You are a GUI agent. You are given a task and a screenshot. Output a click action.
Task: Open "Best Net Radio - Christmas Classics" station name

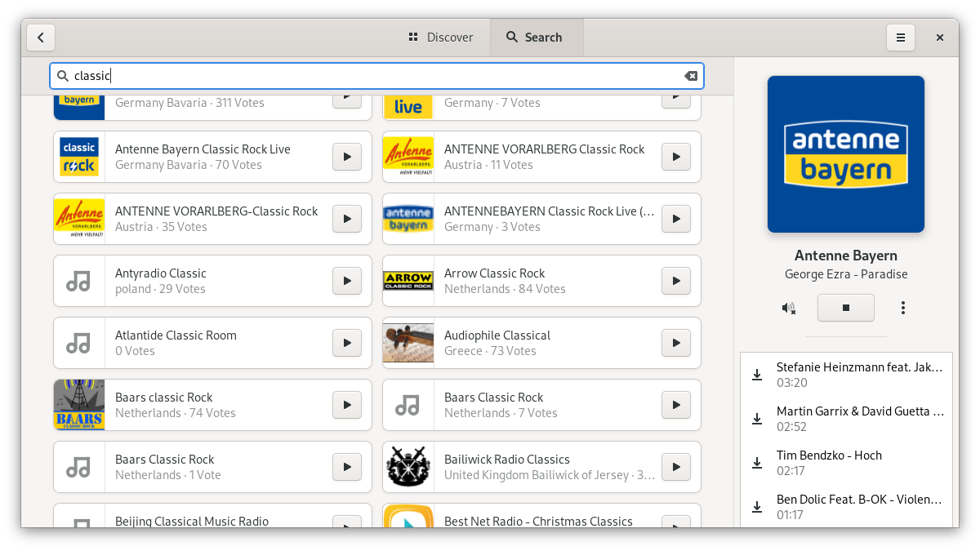(538, 522)
